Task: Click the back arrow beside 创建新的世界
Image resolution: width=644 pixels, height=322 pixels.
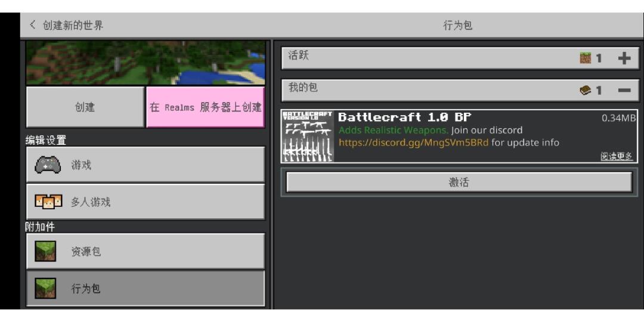Action: tap(33, 26)
